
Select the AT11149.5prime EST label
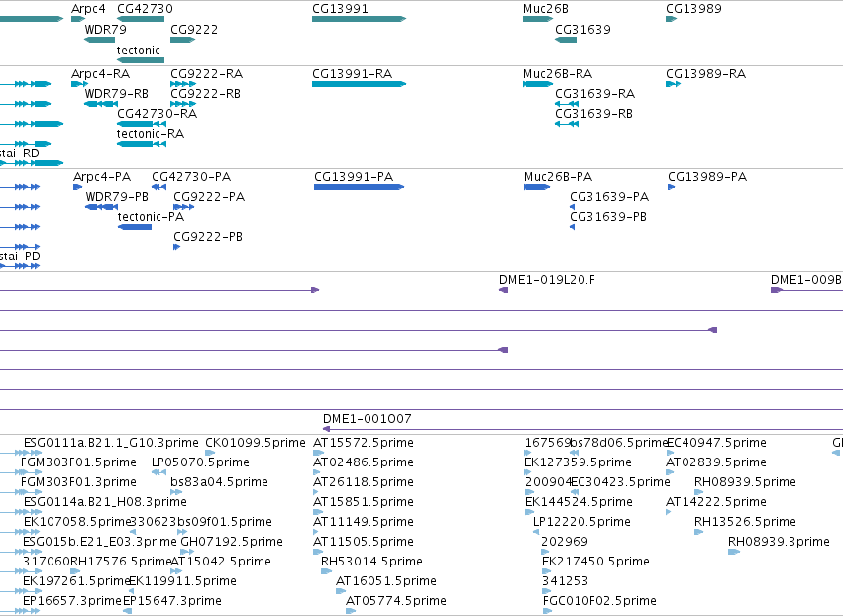click(364, 522)
